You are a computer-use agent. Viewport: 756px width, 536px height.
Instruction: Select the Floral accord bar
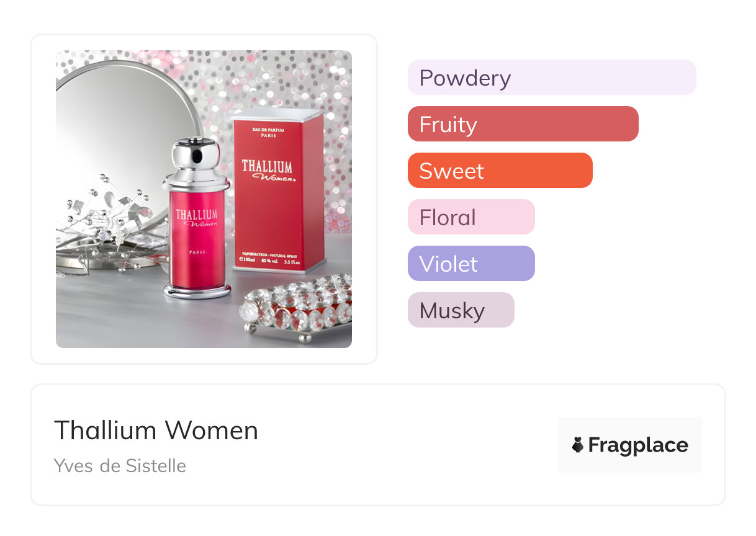point(470,217)
